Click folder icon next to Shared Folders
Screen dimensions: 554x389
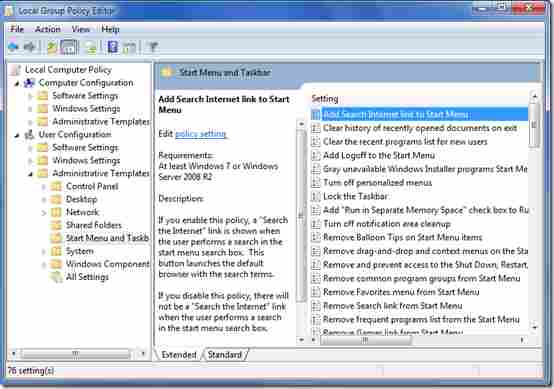pos(57,225)
